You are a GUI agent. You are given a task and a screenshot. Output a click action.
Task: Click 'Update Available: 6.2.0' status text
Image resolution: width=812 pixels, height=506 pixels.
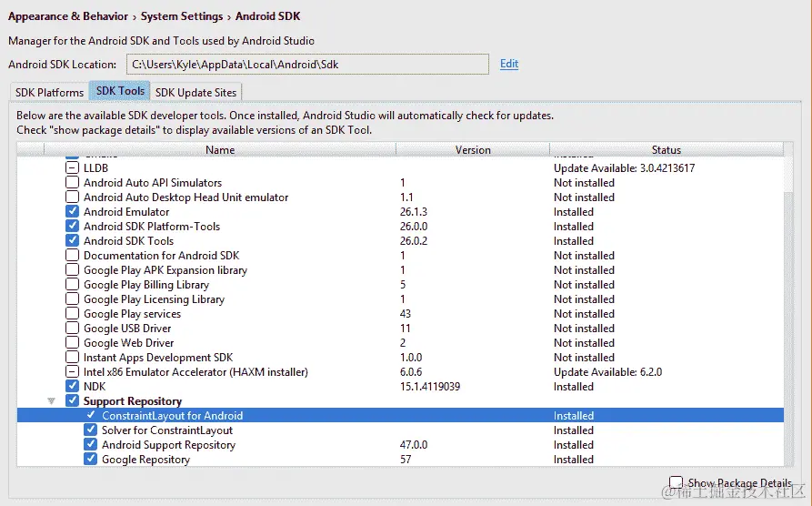pos(608,371)
